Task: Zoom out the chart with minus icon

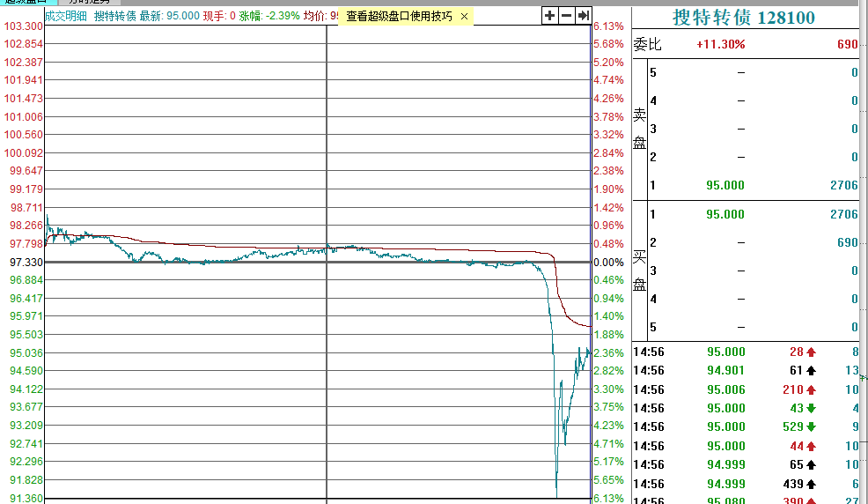Action: pyautogui.click(x=566, y=16)
